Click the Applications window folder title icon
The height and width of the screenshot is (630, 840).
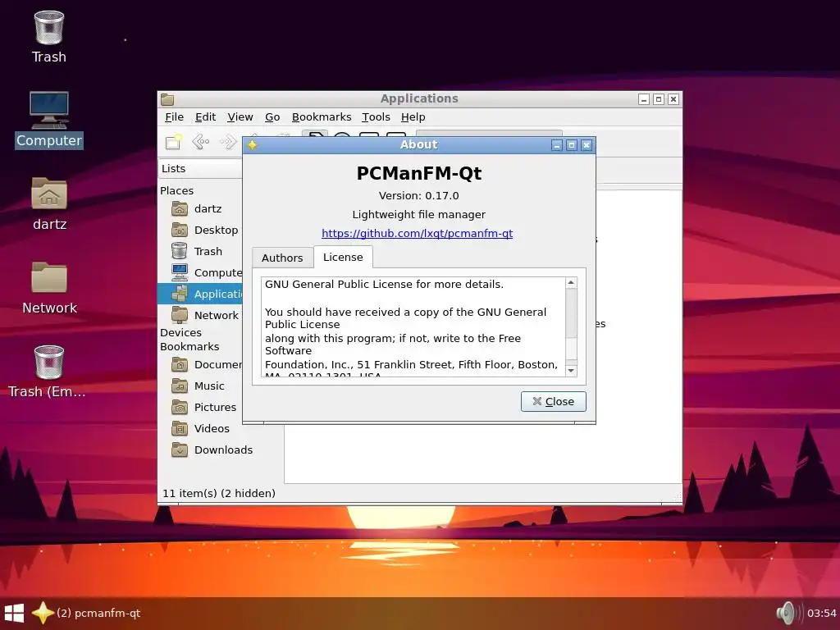coord(167,99)
